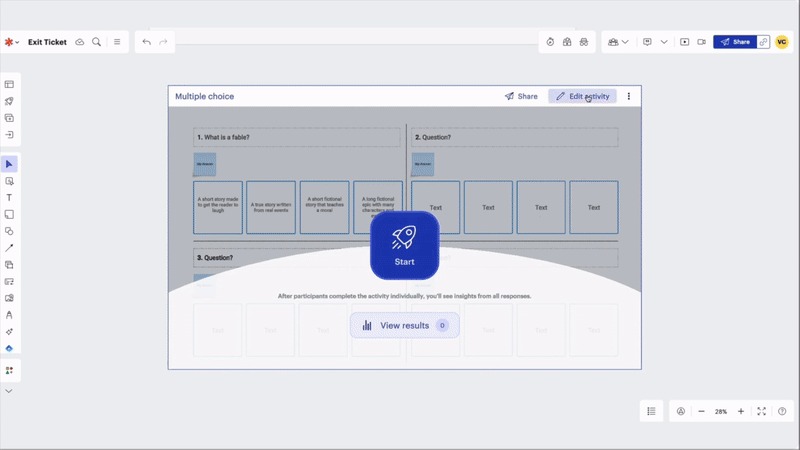Select answer 'A true story written from real events'
Viewport: 800px width, 450px height.
[271, 207]
